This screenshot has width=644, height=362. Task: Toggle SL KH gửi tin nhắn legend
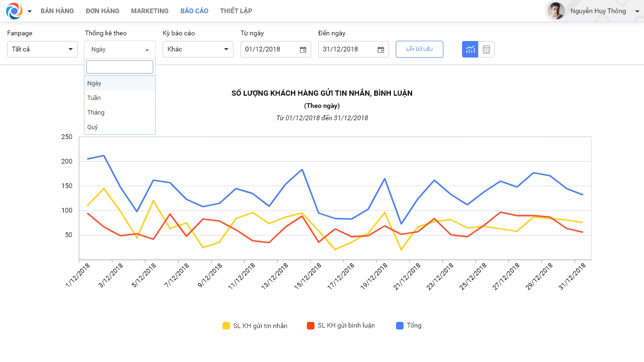(255, 326)
